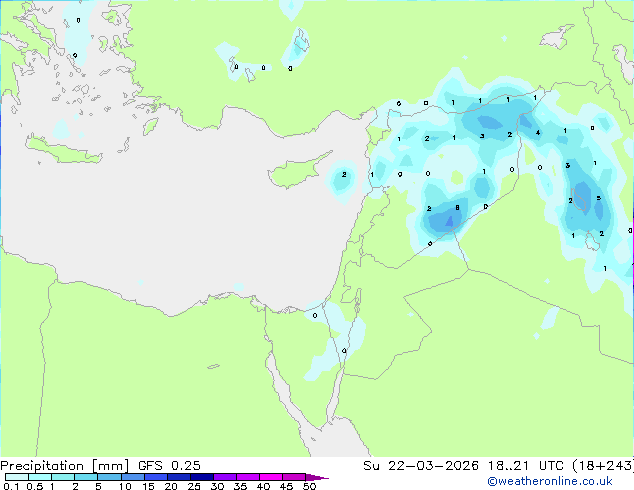634x490 pixels.
Task: Select the purple swatch between 30 and 35
Action: click(224, 477)
